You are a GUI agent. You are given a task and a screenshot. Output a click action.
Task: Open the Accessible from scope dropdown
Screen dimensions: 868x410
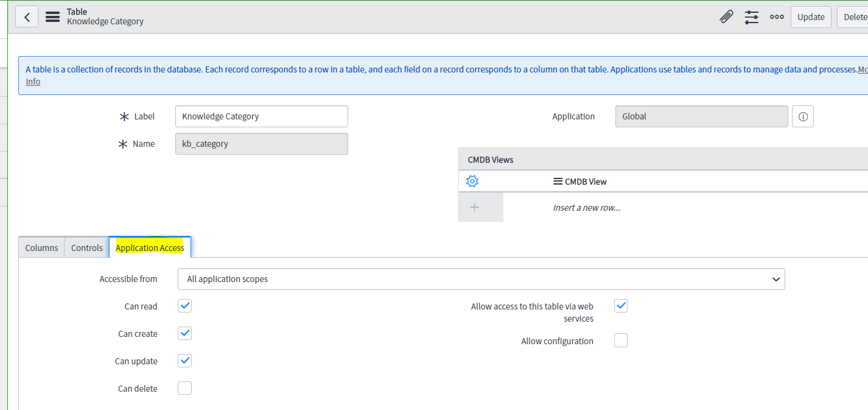click(481, 279)
